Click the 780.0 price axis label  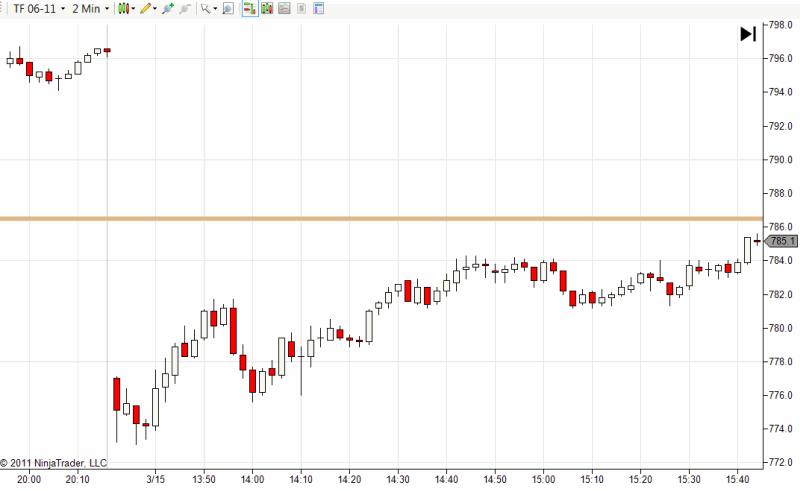(x=781, y=328)
